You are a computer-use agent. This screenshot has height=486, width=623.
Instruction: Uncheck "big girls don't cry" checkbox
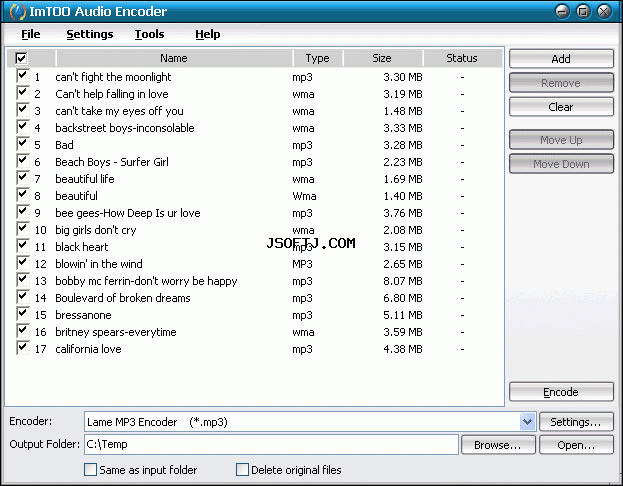pyautogui.click(x=23, y=228)
